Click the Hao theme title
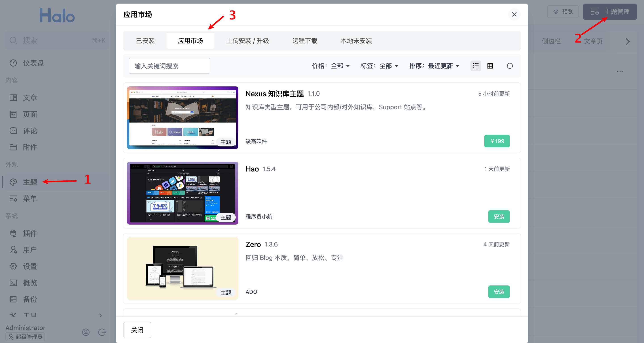Viewport: 644px width, 343px height. (x=252, y=169)
